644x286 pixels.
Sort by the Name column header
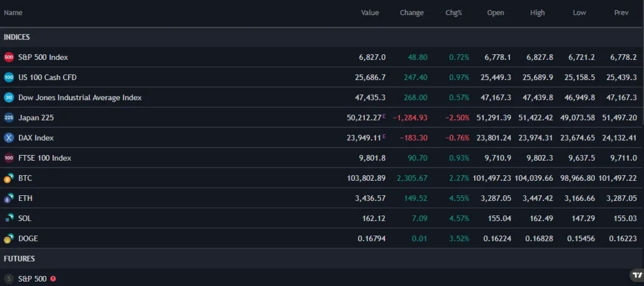click(13, 13)
